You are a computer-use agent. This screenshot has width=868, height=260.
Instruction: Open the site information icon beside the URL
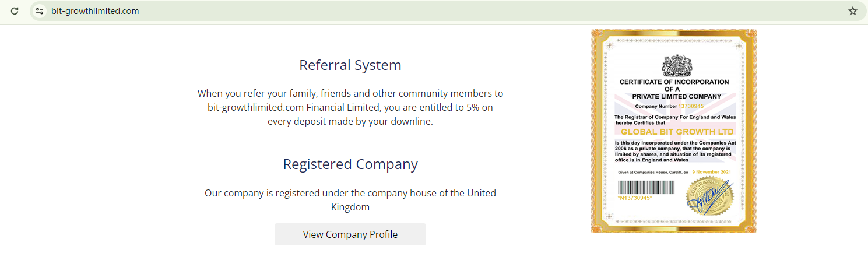(40, 11)
